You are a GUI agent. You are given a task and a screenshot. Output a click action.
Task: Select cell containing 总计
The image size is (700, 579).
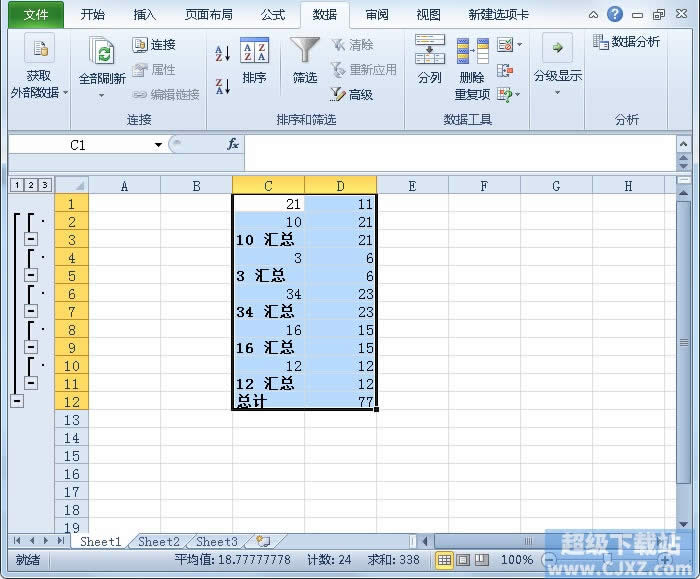[268, 401]
